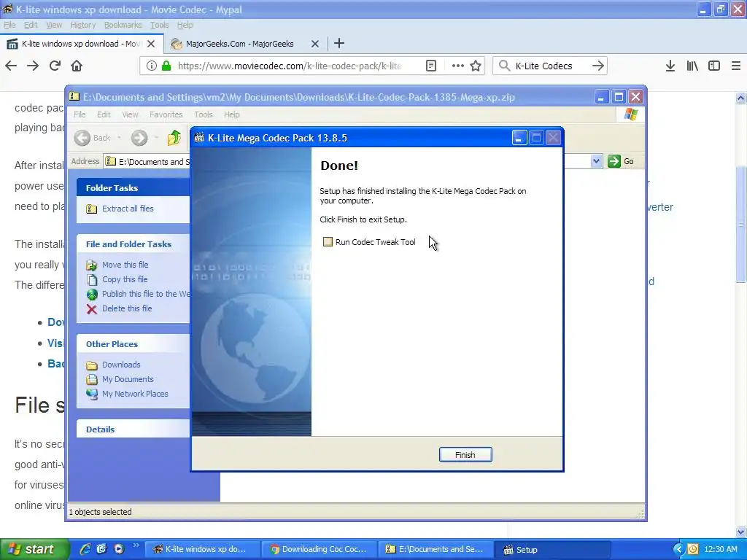This screenshot has width=747, height=560.
Task: Toggle the browser sidebar
Action: click(714, 66)
